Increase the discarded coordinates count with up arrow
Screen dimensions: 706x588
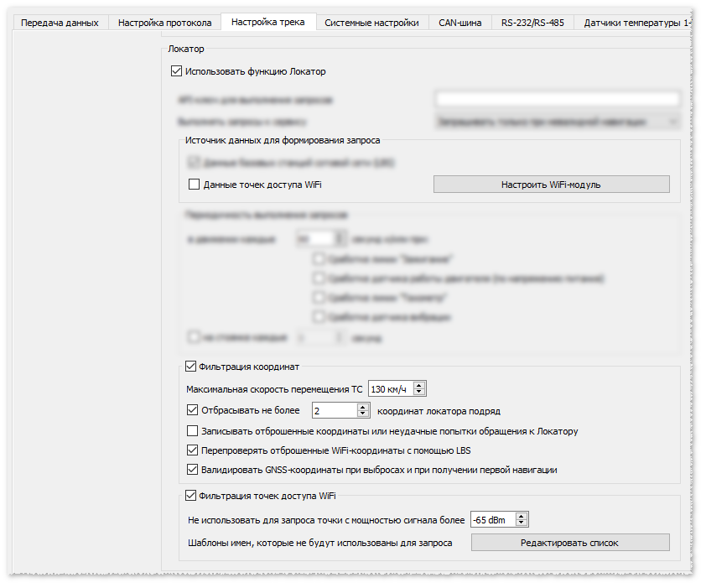click(x=362, y=408)
